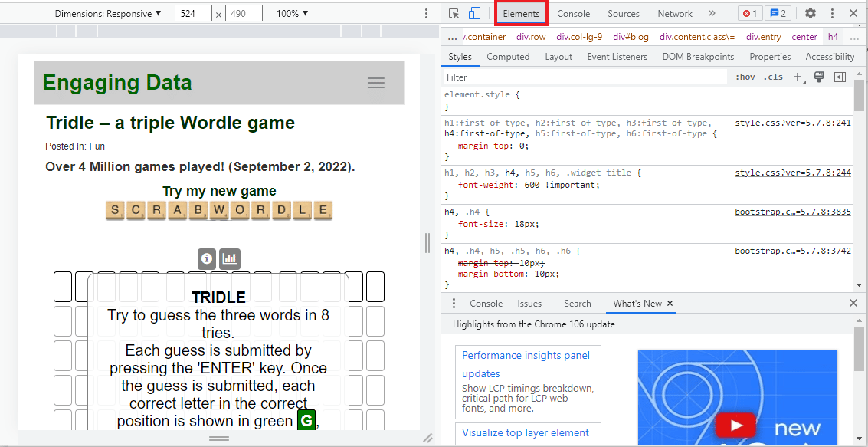The width and height of the screenshot is (868, 447).
Task: Toggle the device toolbar icon
Action: 474,13
